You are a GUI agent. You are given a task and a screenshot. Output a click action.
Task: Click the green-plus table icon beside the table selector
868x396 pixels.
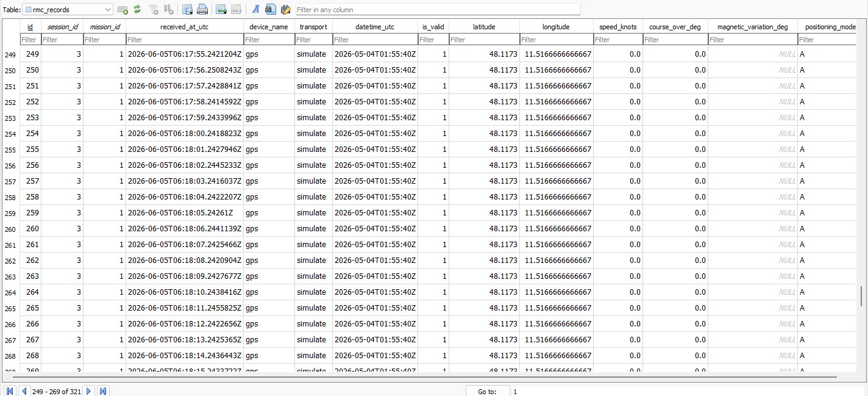coord(123,10)
